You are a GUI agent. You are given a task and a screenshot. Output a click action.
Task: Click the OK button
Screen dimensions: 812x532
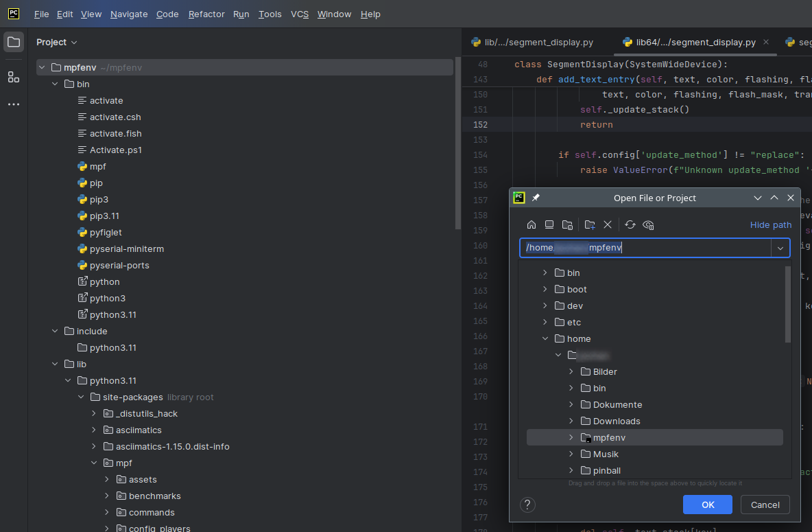(708, 505)
